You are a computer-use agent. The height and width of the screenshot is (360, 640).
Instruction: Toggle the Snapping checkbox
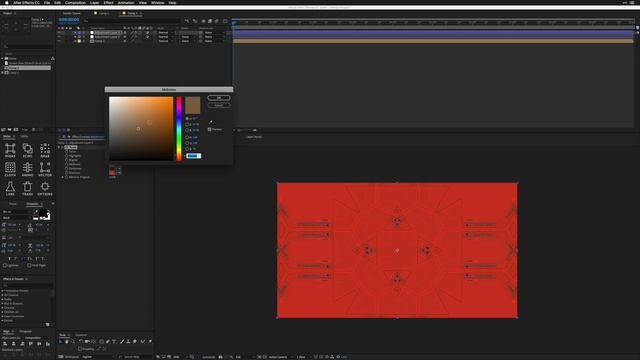80,349
